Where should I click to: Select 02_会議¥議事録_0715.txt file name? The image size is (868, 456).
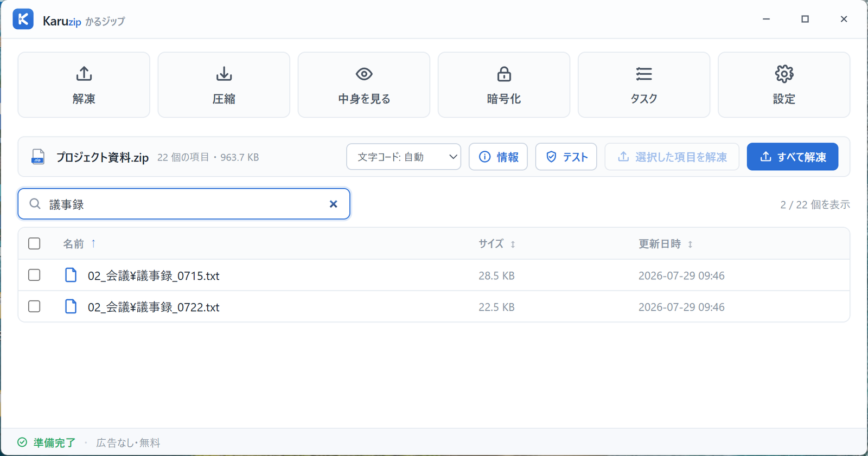click(154, 275)
